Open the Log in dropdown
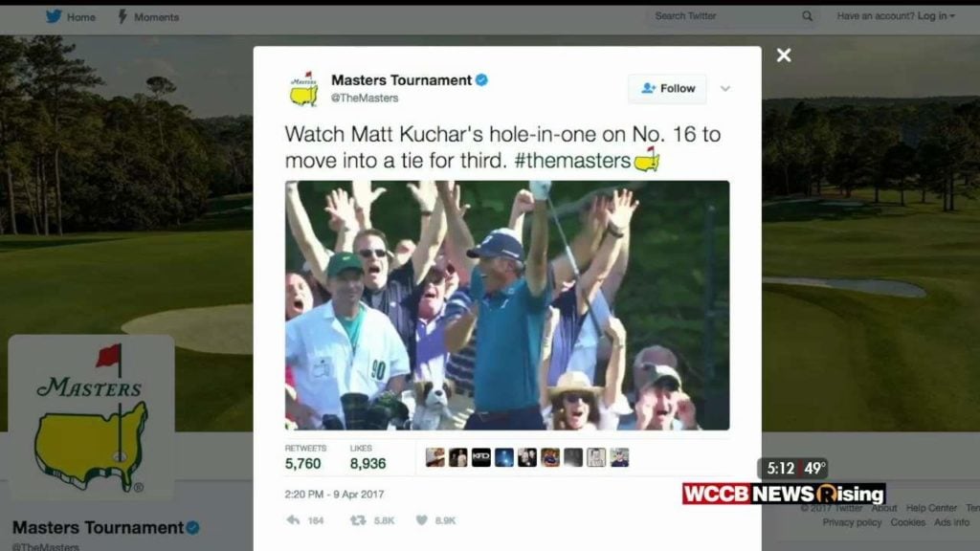Image resolution: width=980 pixels, height=551 pixels. point(936,15)
